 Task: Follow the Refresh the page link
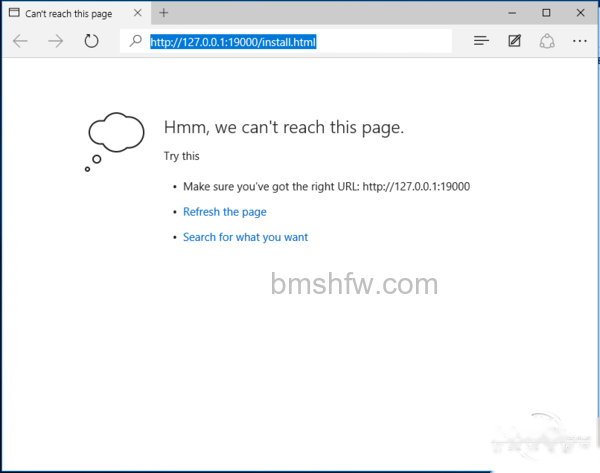225,212
